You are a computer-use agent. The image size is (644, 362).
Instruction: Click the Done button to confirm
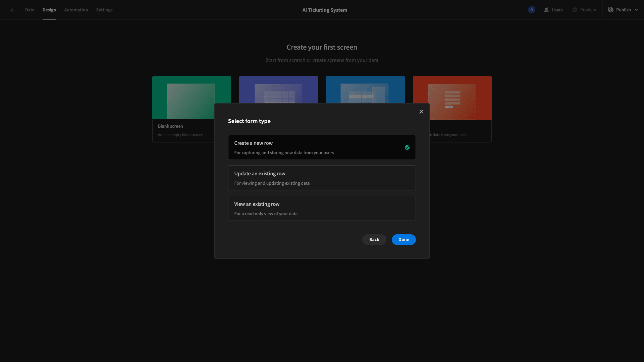tap(404, 240)
